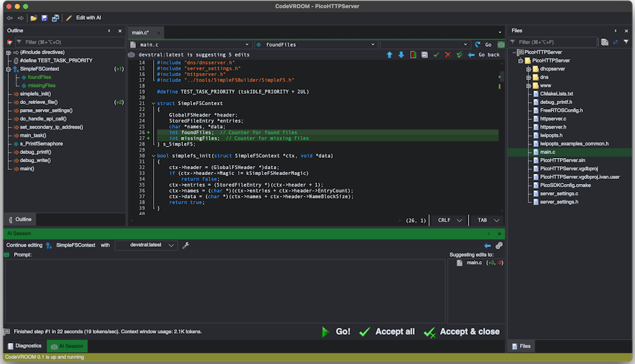
Task: Open main.c in Suggesting edits list
Action: click(x=474, y=263)
